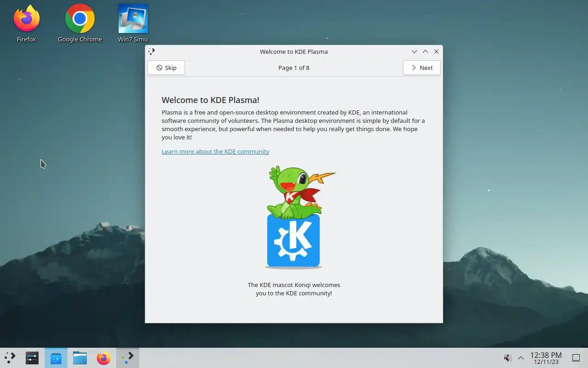Maximize the Welcome to KDE Plasma window
The width and height of the screenshot is (588, 368).
[x=425, y=52]
